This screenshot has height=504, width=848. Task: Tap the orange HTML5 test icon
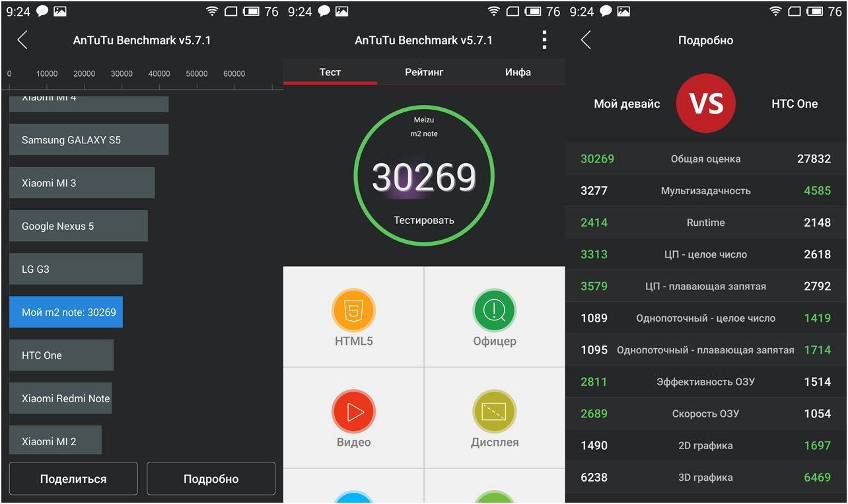(x=353, y=310)
